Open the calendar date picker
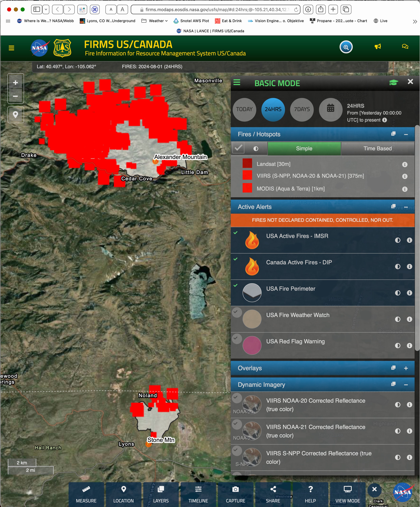420x507 pixels. pyautogui.click(x=330, y=109)
